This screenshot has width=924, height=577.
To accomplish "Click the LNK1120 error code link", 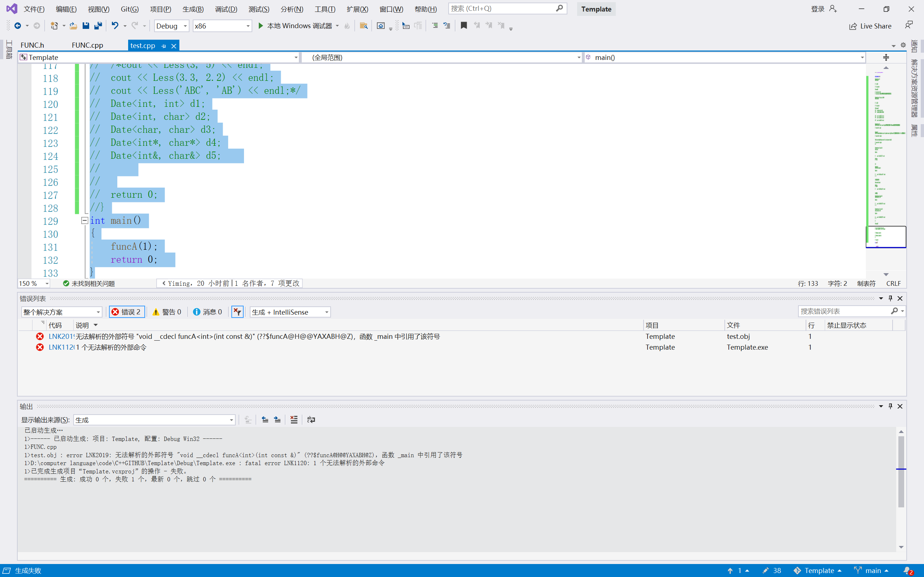I will point(61,347).
